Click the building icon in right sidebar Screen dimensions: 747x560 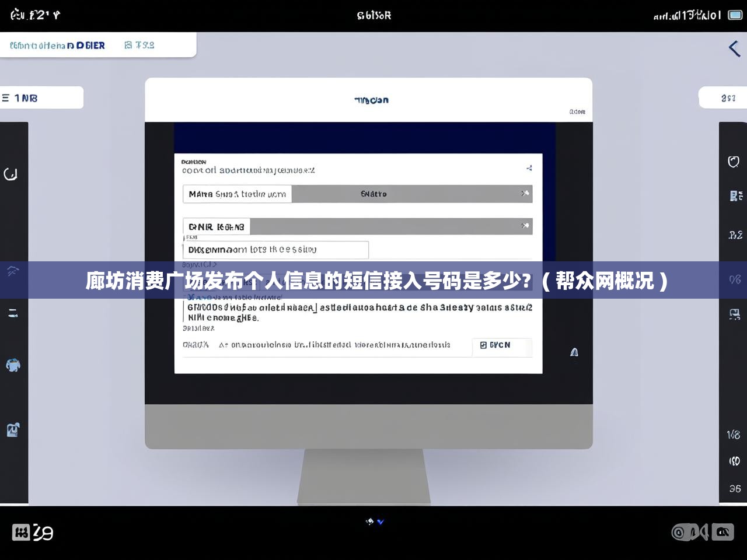point(733,197)
